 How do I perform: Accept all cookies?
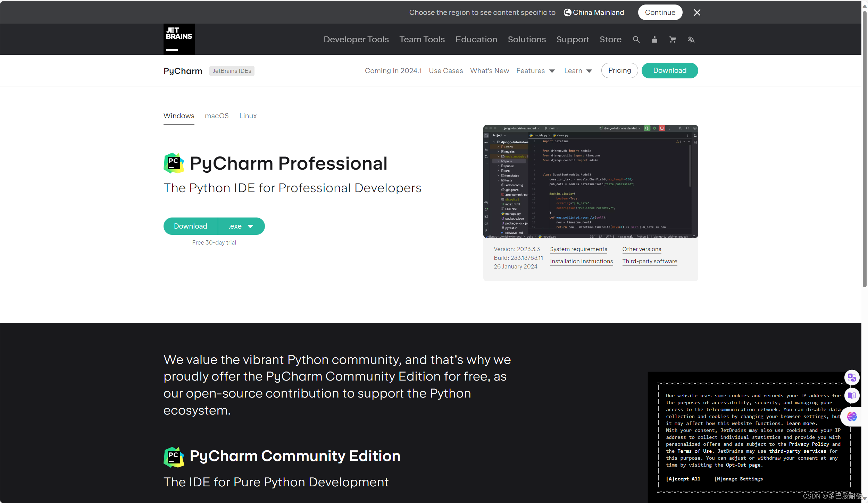683,479
